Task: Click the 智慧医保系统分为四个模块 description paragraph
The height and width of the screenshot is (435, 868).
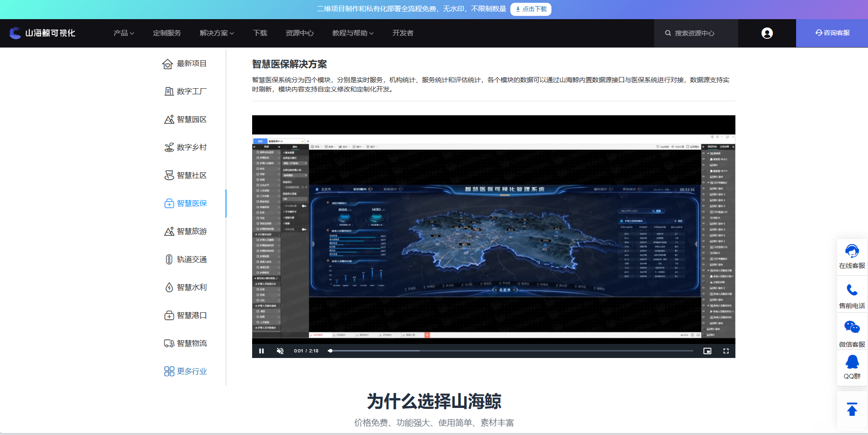Action: point(491,84)
